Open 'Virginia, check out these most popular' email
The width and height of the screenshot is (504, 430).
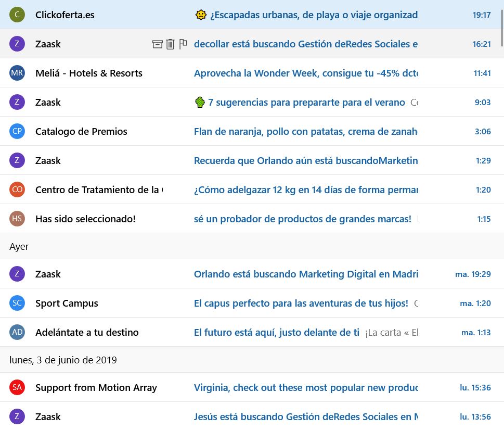(x=306, y=387)
